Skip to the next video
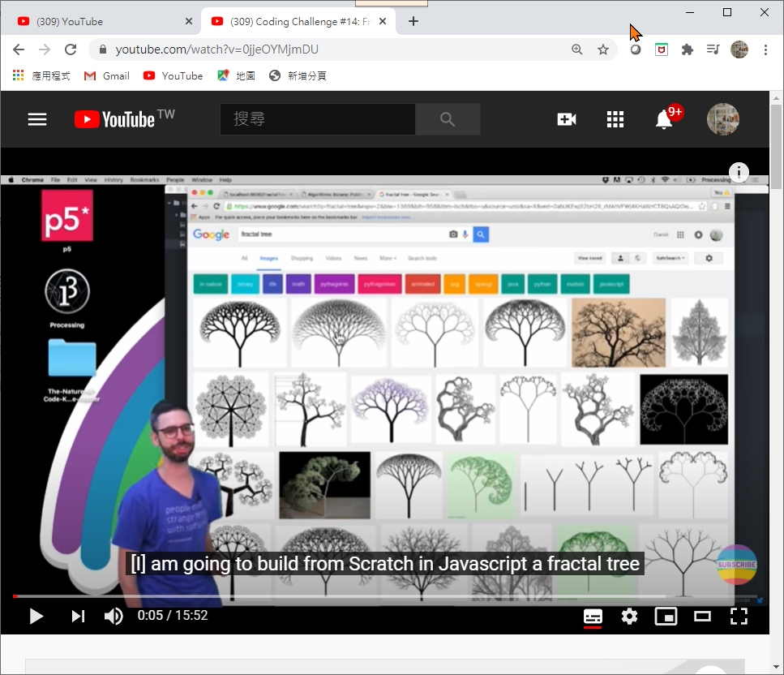 78,616
